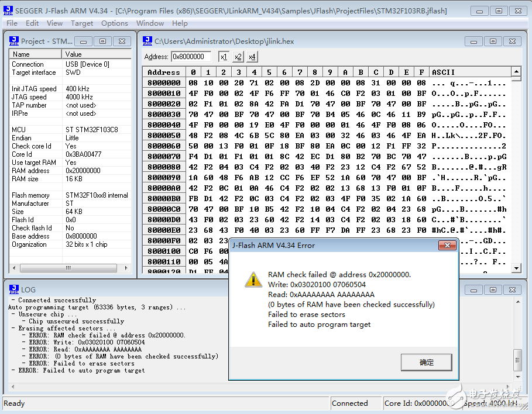This screenshot has width=532, height=414.
Task: Minimize the Project panel
Action: pos(84,42)
